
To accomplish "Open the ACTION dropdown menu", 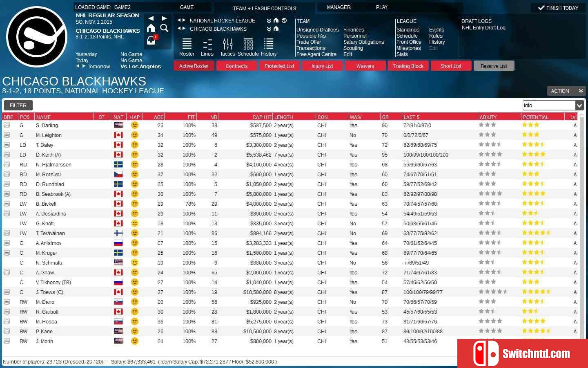I will 566,91.
